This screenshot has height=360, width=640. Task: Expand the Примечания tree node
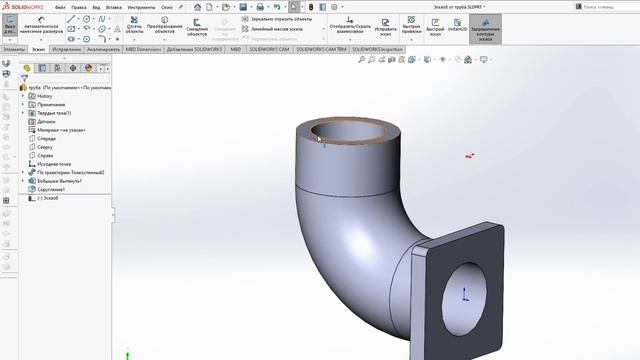(23, 104)
